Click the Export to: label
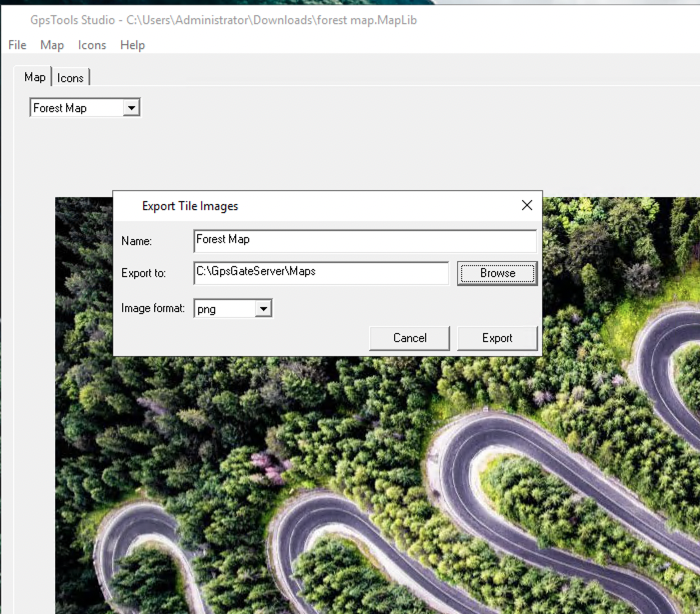The image size is (700, 614). [143, 273]
